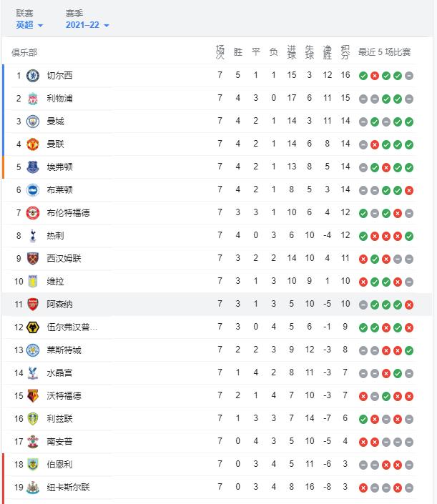437x504 pixels.
Task: Click the Chelsea club crest icon
Action: click(32, 76)
